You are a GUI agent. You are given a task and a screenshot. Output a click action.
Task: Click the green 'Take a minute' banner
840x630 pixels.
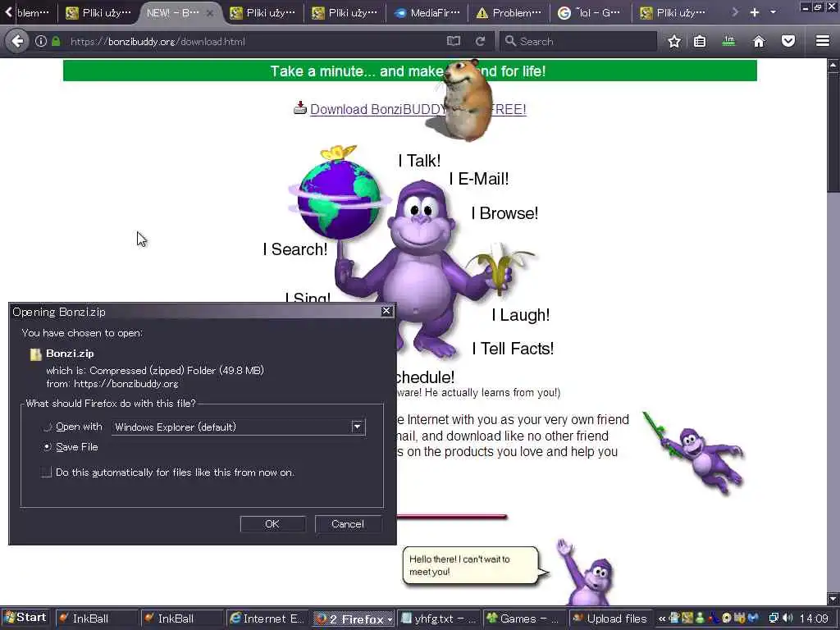pos(410,71)
